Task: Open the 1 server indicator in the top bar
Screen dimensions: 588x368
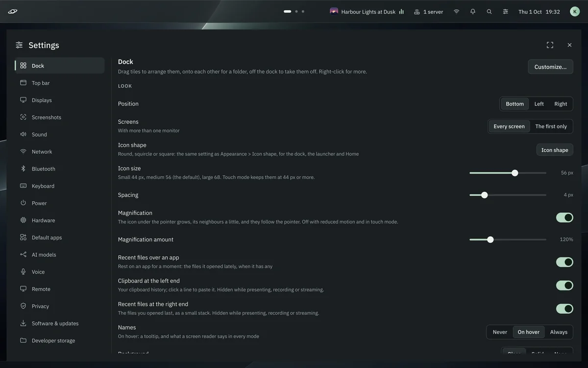Action: pyautogui.click(x=428, y=12)
